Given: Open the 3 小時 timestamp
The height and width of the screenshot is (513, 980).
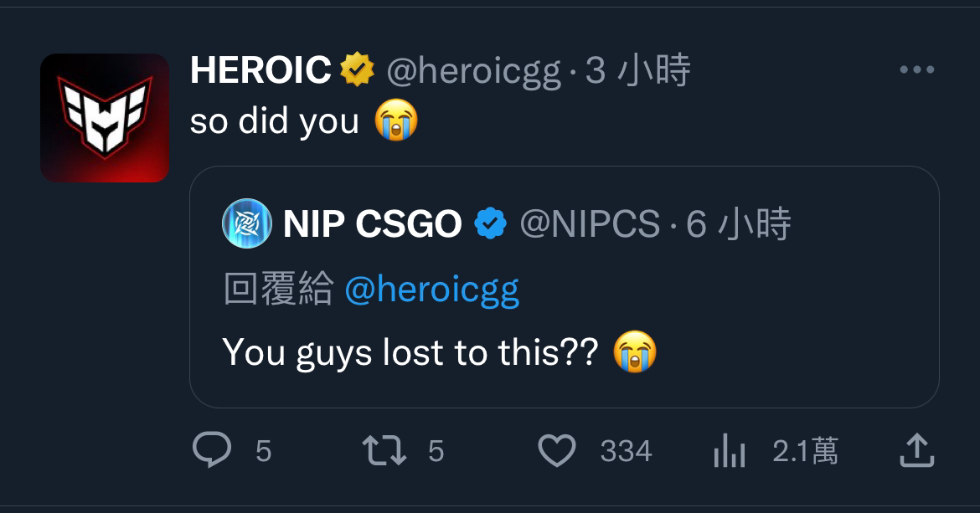Looking at the screenshot, I should pyautogui.click(x=637, y=69).
